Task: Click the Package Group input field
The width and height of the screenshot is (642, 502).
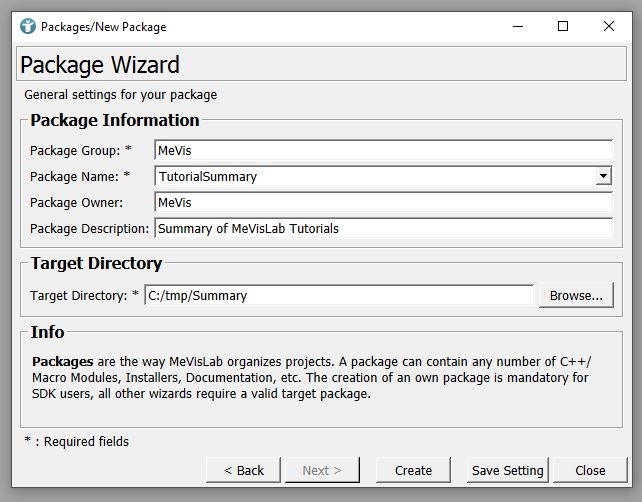Action: [x=383, y=150]
